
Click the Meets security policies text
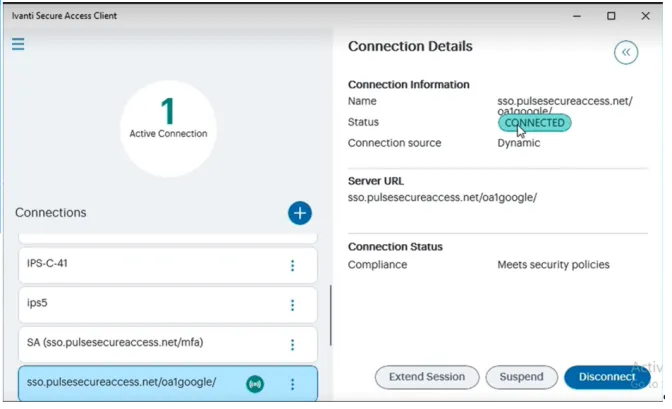[x=553, y=265]
